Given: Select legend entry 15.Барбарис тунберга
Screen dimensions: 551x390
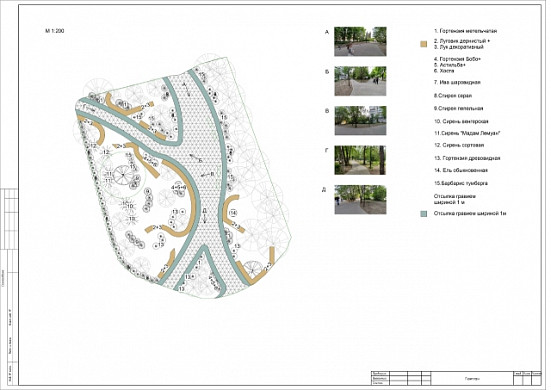Looking at the screenshot, I should coord(461,183).
